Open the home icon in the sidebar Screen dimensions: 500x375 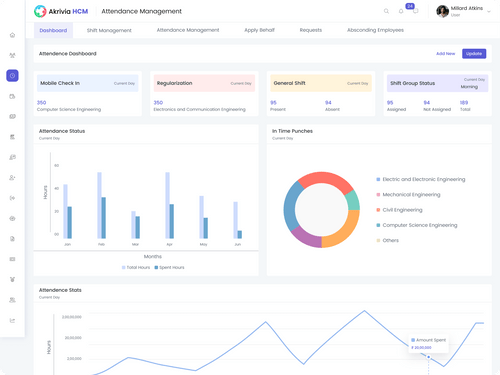click(x=12, y=35)
